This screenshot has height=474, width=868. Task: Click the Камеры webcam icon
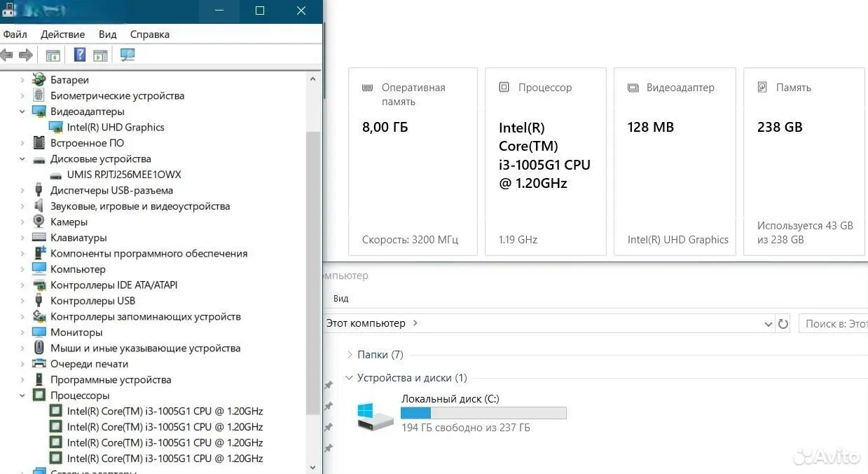(39, 222)
